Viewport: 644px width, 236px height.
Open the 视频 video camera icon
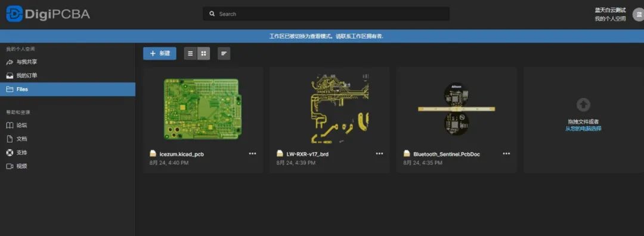coord(10,166)
